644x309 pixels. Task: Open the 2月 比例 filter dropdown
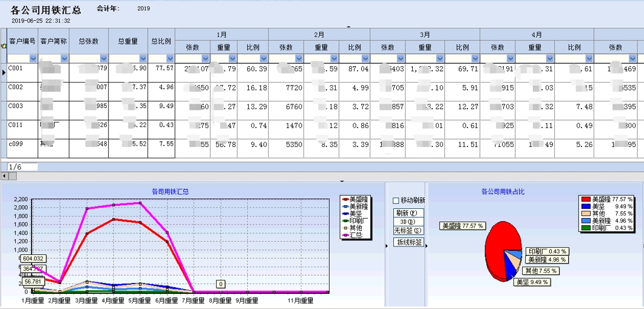pos(365,59)
